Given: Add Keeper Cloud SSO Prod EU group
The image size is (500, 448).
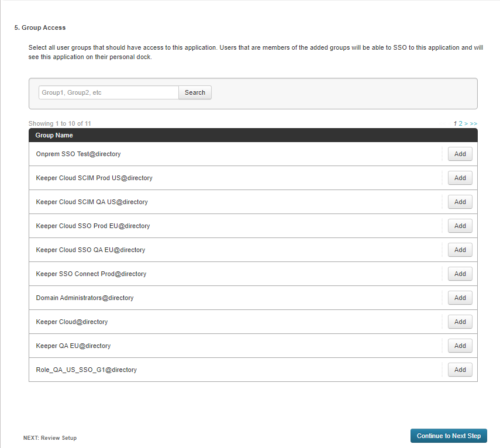Looking at the screenshot, I should (460, 226).
